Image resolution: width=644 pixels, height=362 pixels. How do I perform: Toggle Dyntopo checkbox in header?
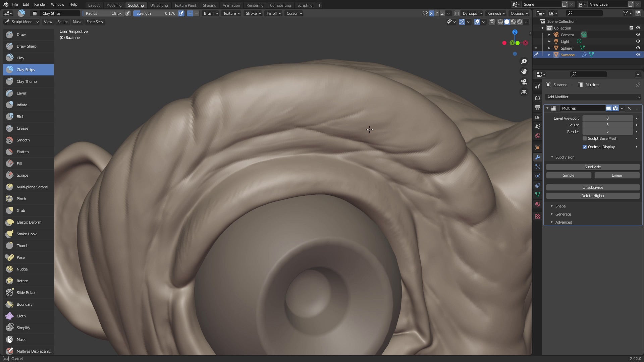(x=457, y=13)
